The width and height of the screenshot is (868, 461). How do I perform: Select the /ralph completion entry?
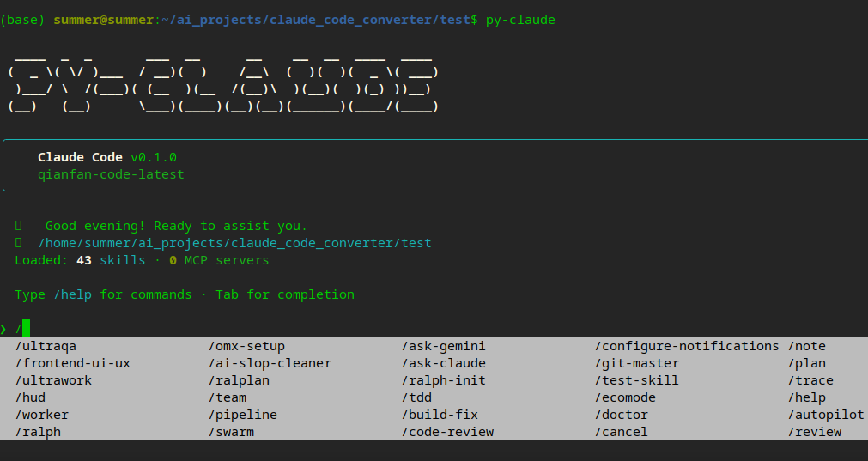pyautogui.click(x=38, y=432)
